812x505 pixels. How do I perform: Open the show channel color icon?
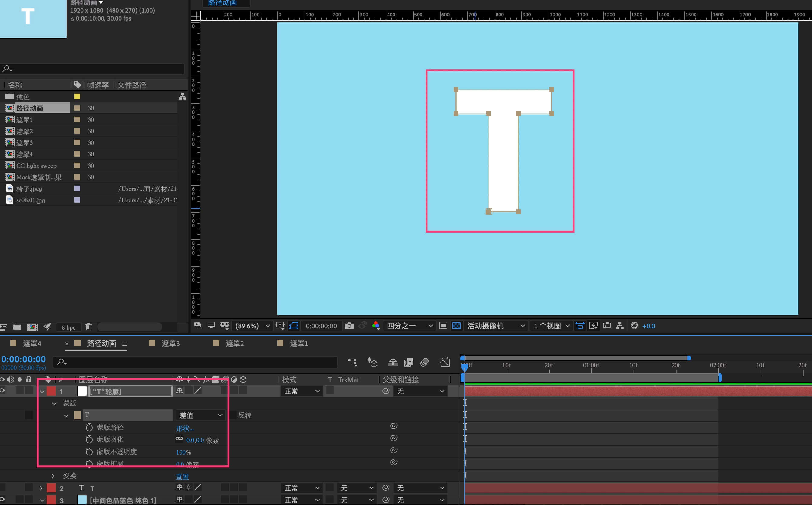point(376,326)
